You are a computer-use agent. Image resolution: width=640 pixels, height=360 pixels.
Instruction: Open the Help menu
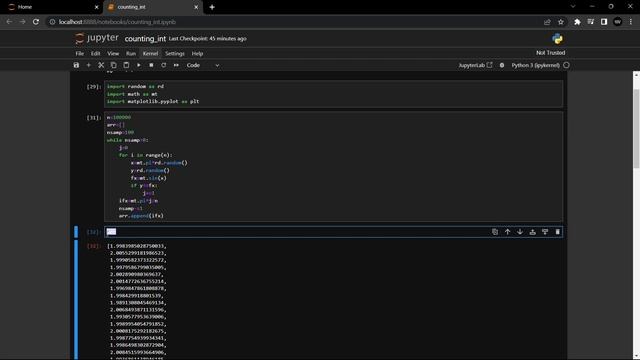[197, 53]
